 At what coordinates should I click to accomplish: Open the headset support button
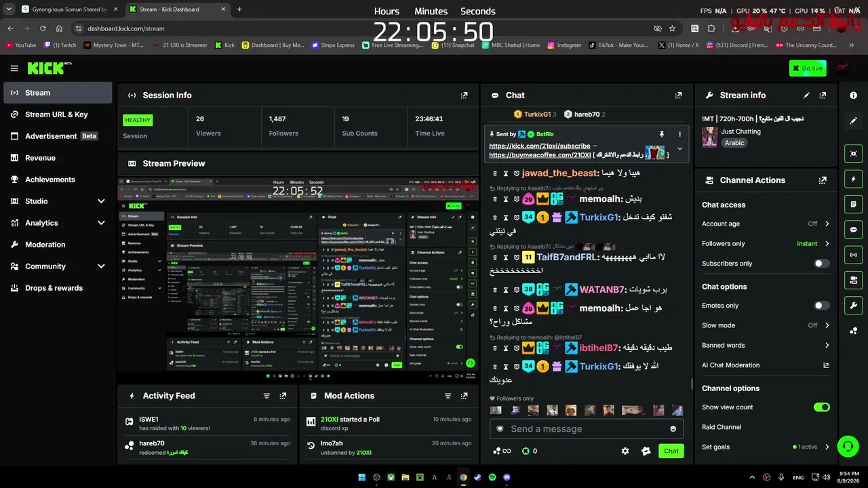point(848,447)
